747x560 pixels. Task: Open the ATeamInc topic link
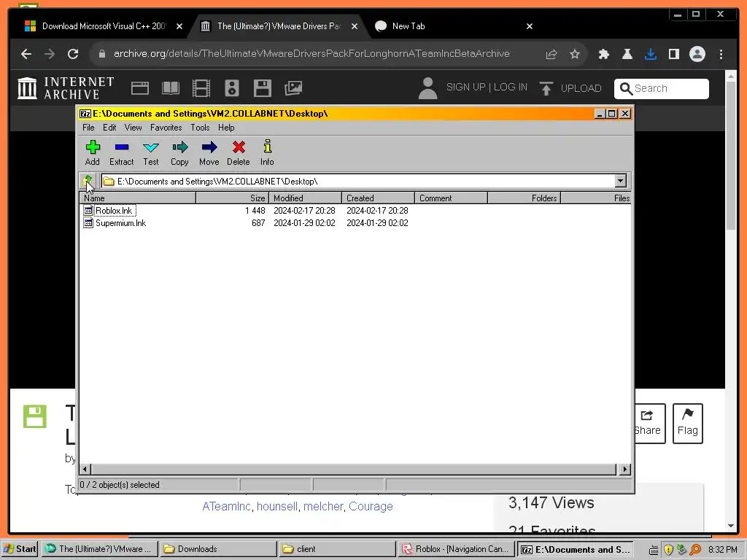click(226, 506)
